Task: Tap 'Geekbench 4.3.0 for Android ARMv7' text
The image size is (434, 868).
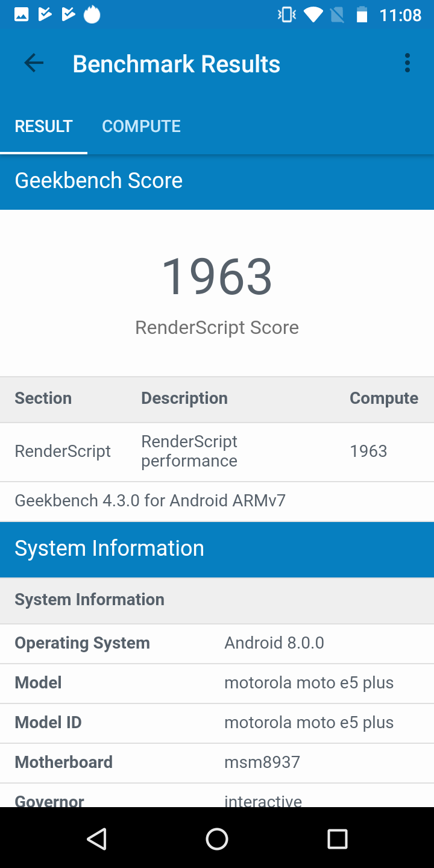Action: tap(150, 501)
